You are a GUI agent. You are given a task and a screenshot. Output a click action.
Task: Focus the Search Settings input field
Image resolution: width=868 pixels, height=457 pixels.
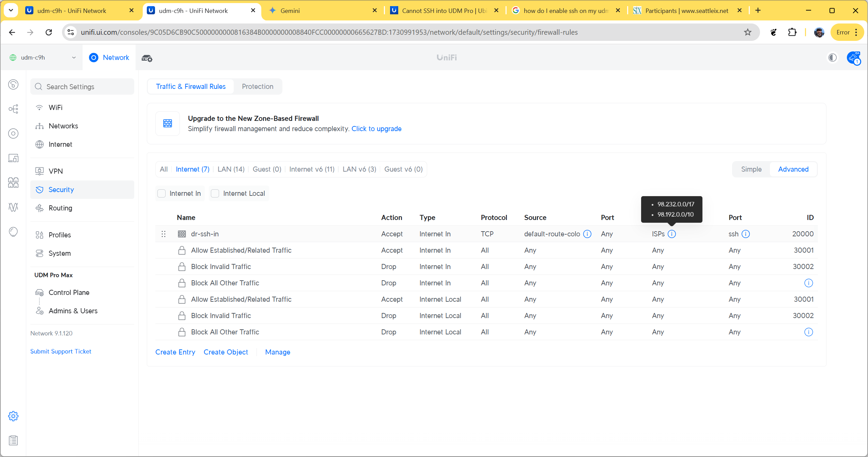(x=82, y=87)
